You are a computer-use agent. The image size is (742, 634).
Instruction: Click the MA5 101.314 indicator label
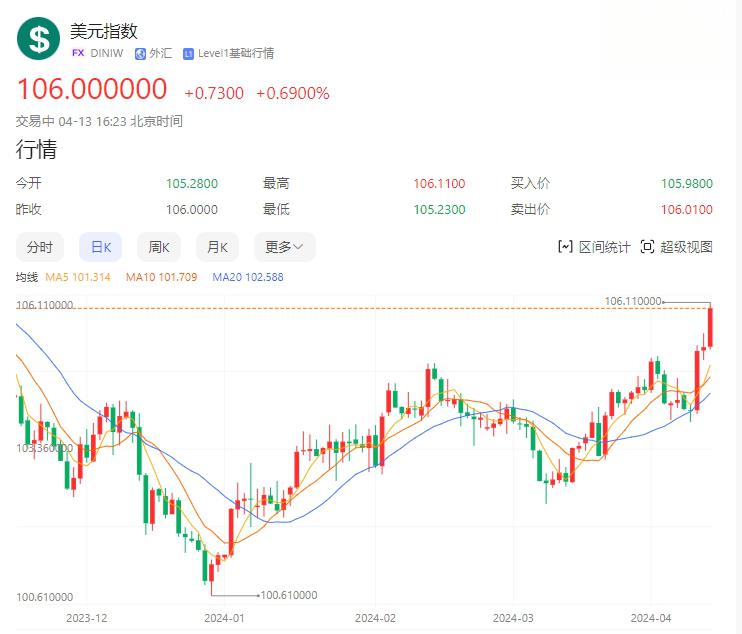click(78, 277)
